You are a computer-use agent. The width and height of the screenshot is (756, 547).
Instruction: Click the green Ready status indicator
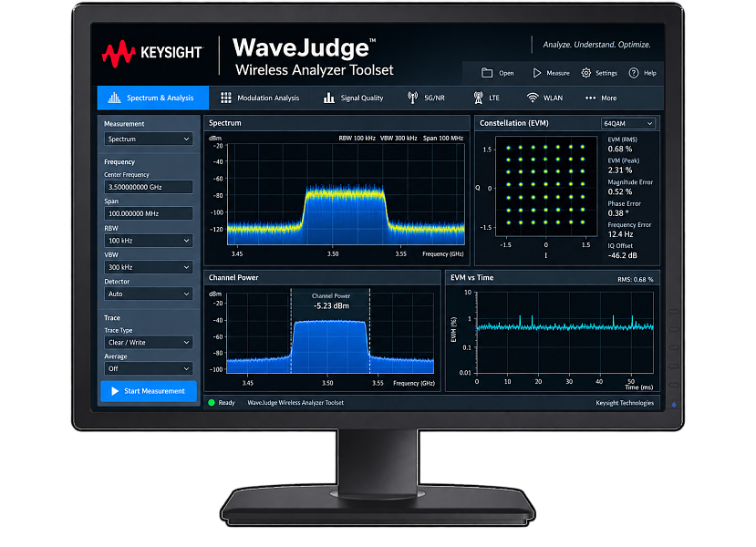212,402
